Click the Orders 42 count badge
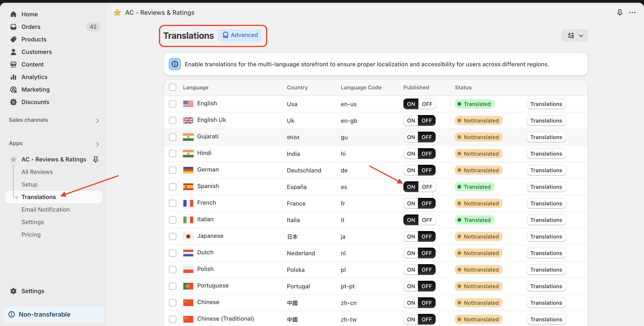 pos(93,27)
